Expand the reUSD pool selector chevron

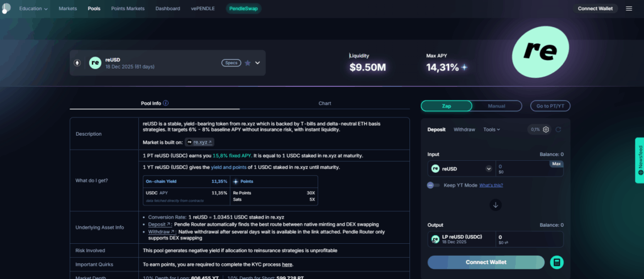257,63
